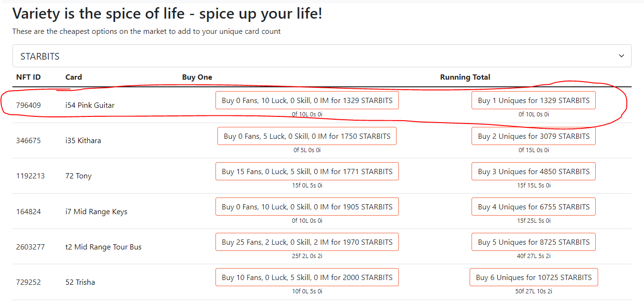
Task: Buy 52 Trisha for 2000 STARBITS
Action: 307,277
